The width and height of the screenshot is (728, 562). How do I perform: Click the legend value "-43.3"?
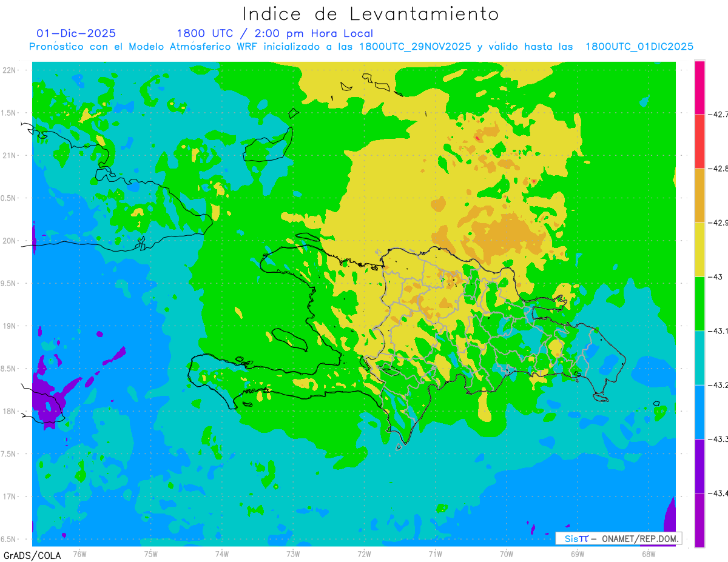tap(717, 439)
